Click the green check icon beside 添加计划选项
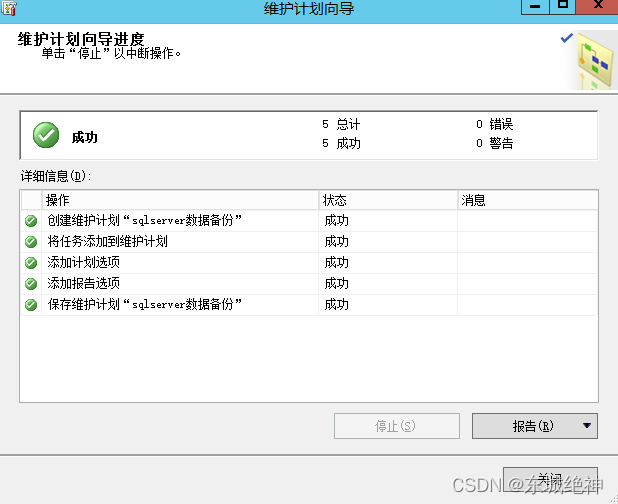The width and height of the screenshot is (618, 504). tap(31, 263)
